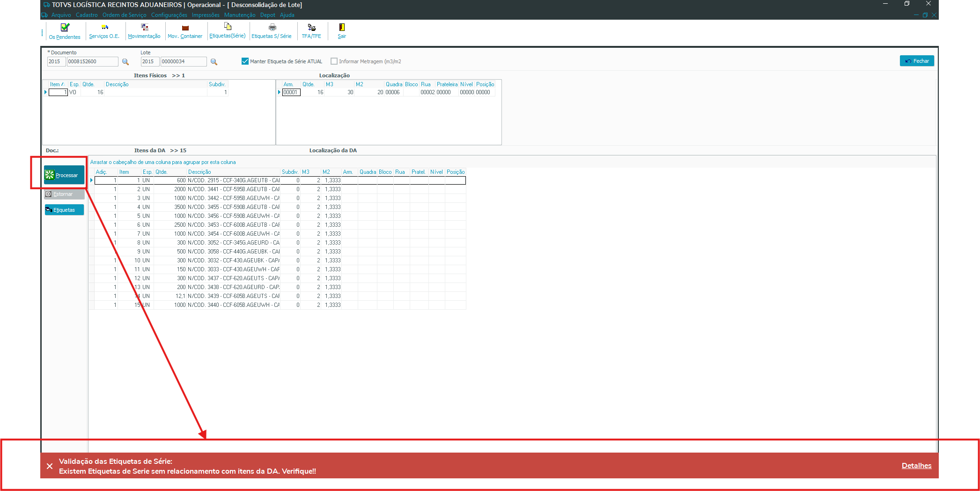Open the Arquivo menu
This screenshot has height=491, width=980.
pos(61,15)
